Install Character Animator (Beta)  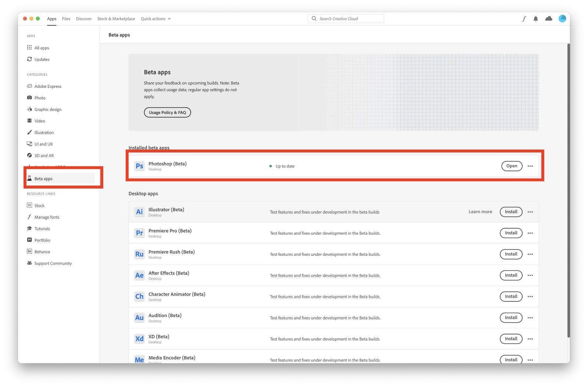pos(511,297)
